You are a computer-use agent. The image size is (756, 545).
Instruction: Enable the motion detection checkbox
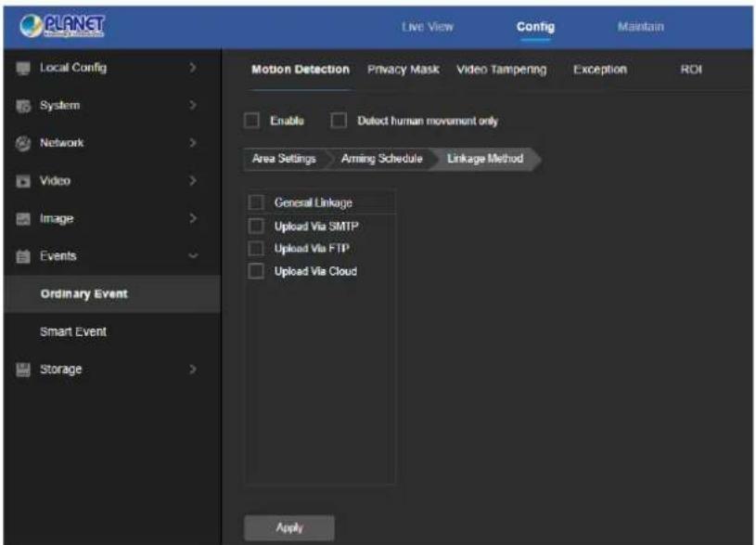(x=251, y=120)
